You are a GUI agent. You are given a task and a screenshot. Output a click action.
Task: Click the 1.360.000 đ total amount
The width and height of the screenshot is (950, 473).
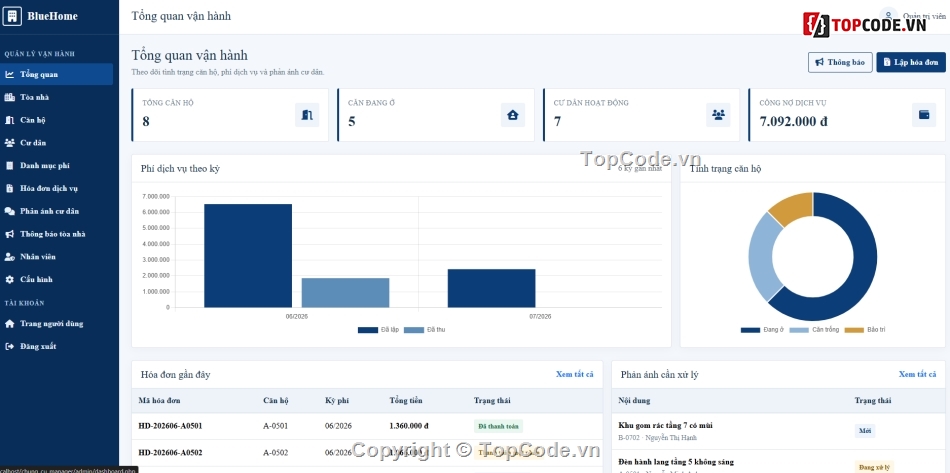point(409,426)
